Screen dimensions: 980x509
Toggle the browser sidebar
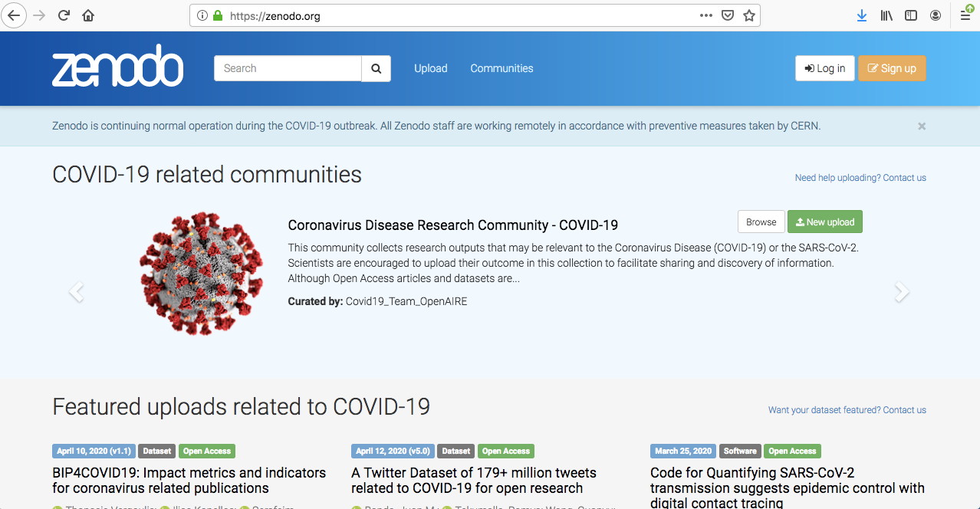point(911,15)
